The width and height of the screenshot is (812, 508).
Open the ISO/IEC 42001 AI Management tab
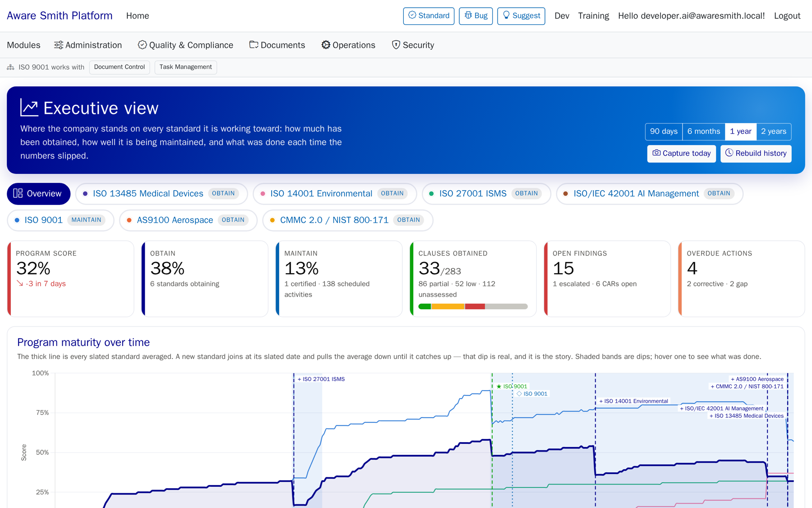click(x=650, y=194)
